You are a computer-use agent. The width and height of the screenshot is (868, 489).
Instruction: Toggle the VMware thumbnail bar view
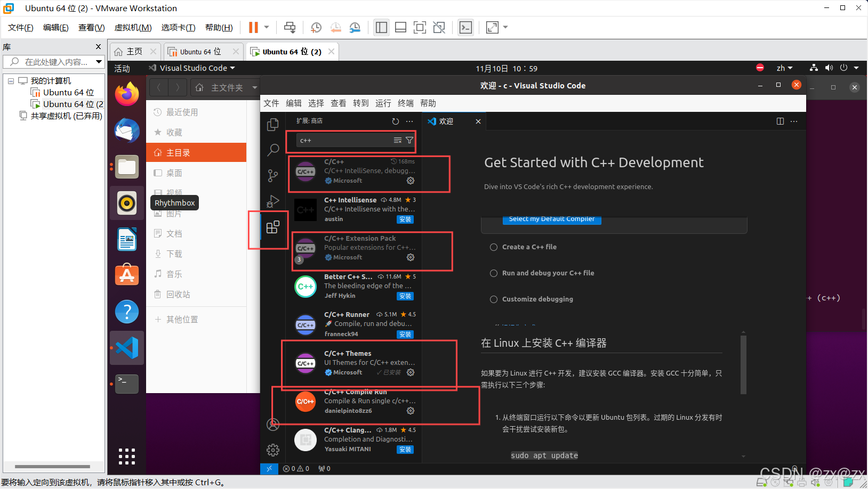[400, 27]
